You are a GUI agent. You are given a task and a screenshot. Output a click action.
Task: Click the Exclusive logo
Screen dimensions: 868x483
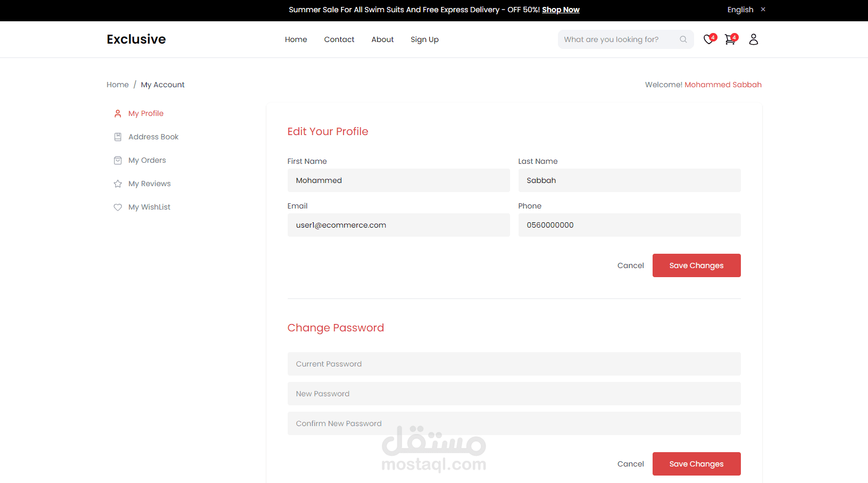(x=136, y=39)
